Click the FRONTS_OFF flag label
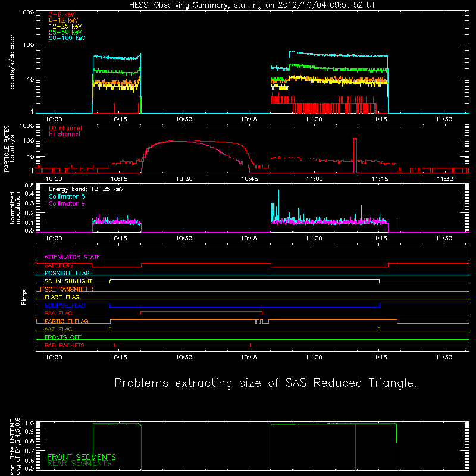This screenshot has height=476, width=476. (63, 337)
